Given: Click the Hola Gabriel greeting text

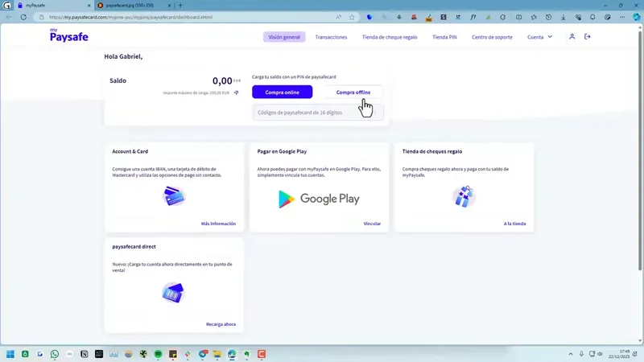Looking at the screenshot, I should point(123,56).
